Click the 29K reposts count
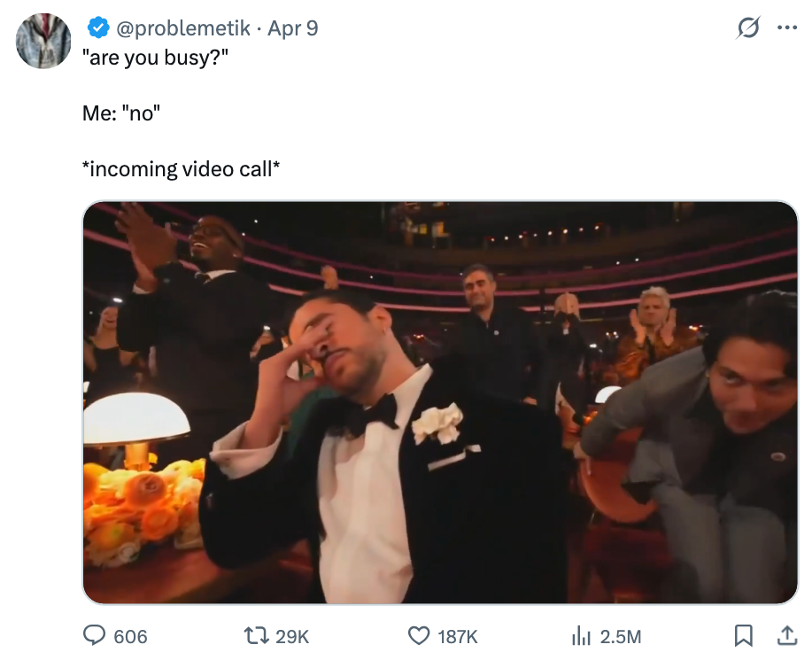Viewport: 812px width, 660px height. point(292,636)
